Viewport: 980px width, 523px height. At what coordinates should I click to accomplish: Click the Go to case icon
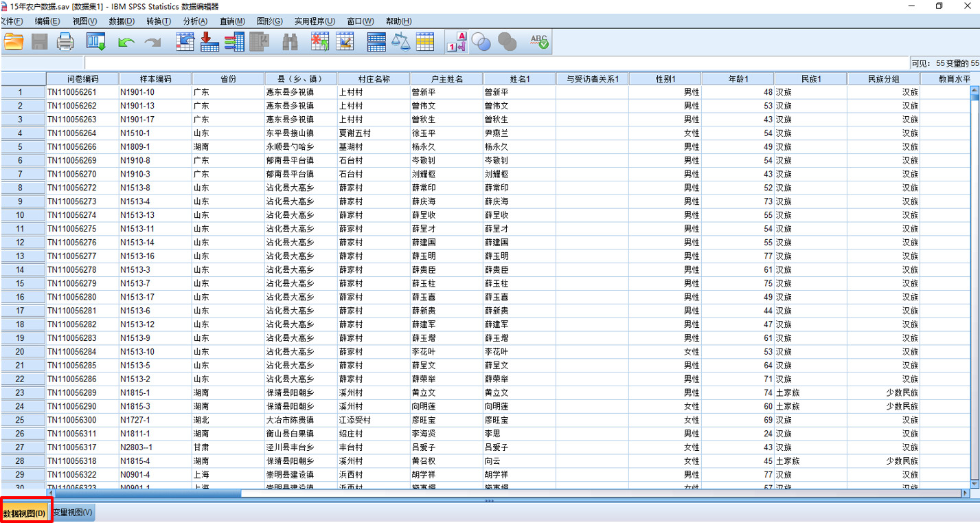coord(185,42)
